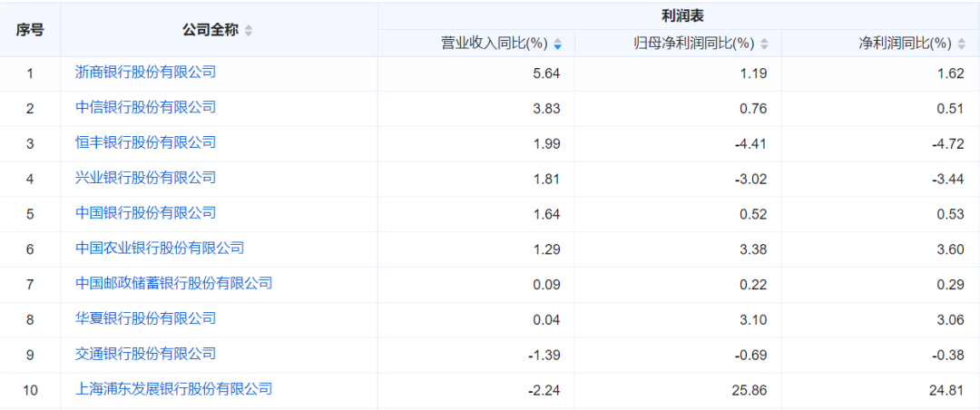
Task: Sort by 营业收入同比(%) using the blue arrow icon
Action: (x=557, y=44)
